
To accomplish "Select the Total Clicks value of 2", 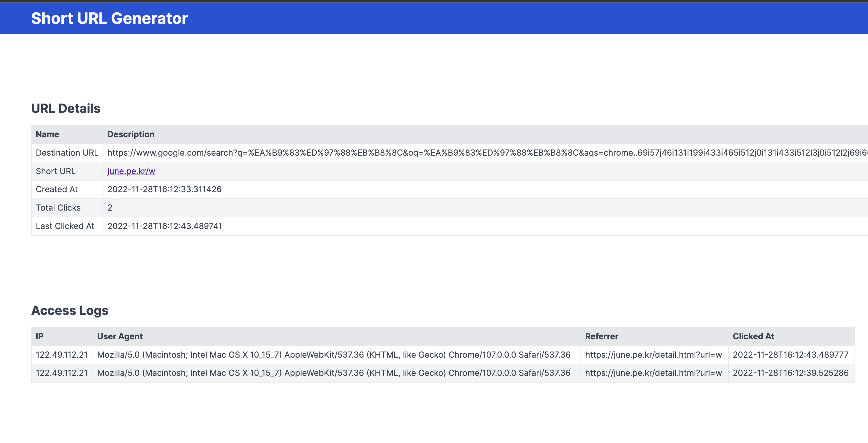I will [109, 208].
